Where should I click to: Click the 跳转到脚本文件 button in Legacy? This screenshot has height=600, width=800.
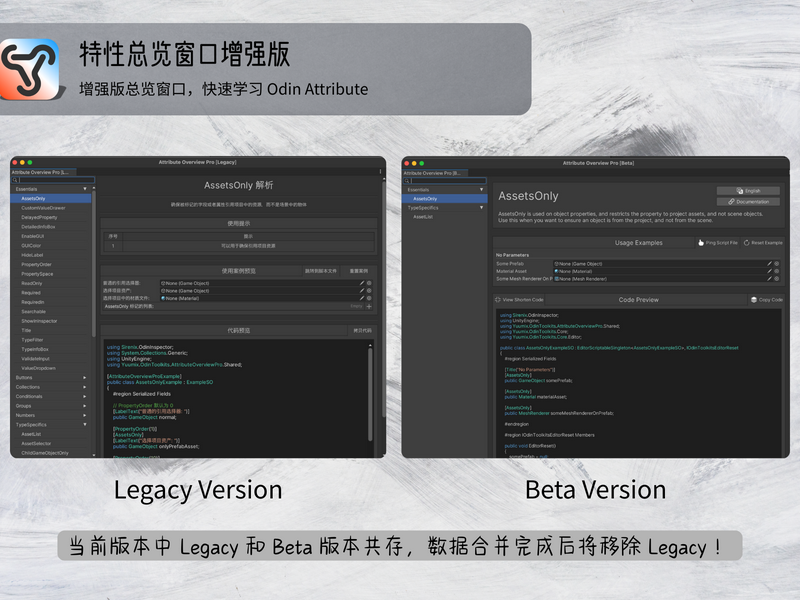point(321,270)
